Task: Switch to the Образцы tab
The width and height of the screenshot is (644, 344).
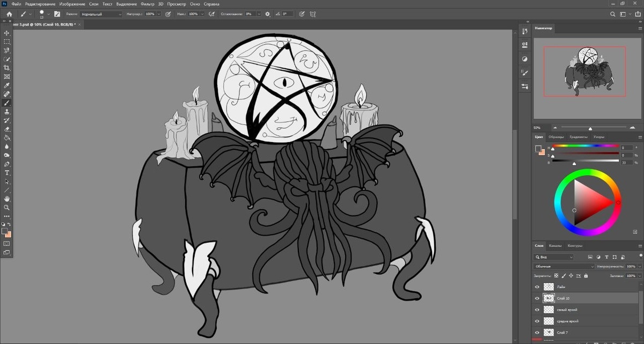Action: [556, 137]
